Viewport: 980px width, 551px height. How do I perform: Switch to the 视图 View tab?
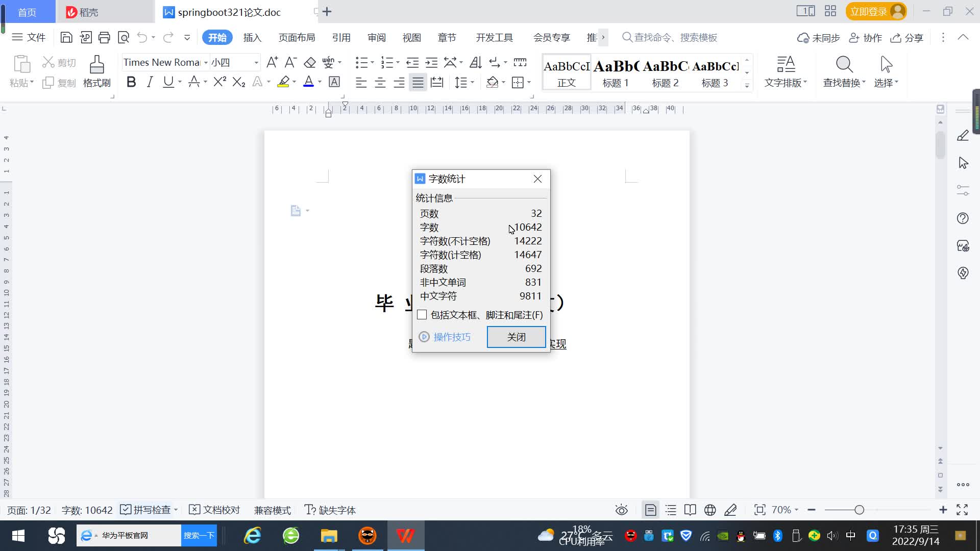click(x=412, y=37)
